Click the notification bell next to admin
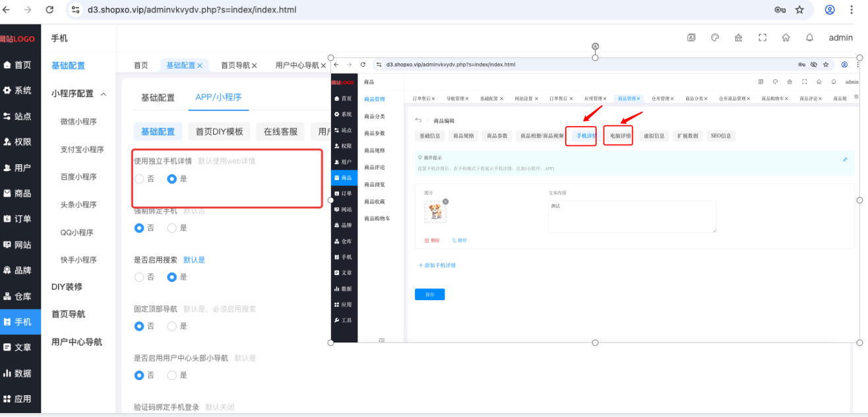This screenshot has width=868, height=417. click(x=809, y=38)
